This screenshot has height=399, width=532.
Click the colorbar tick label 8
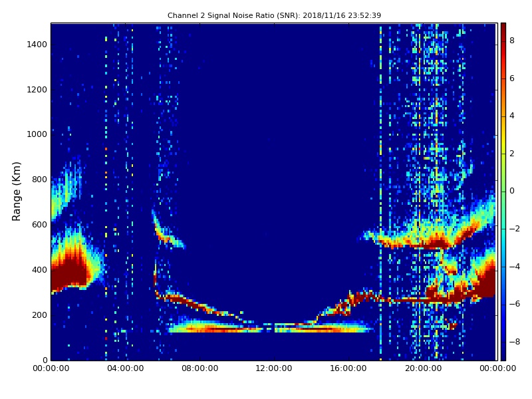(x=512, y=41)
